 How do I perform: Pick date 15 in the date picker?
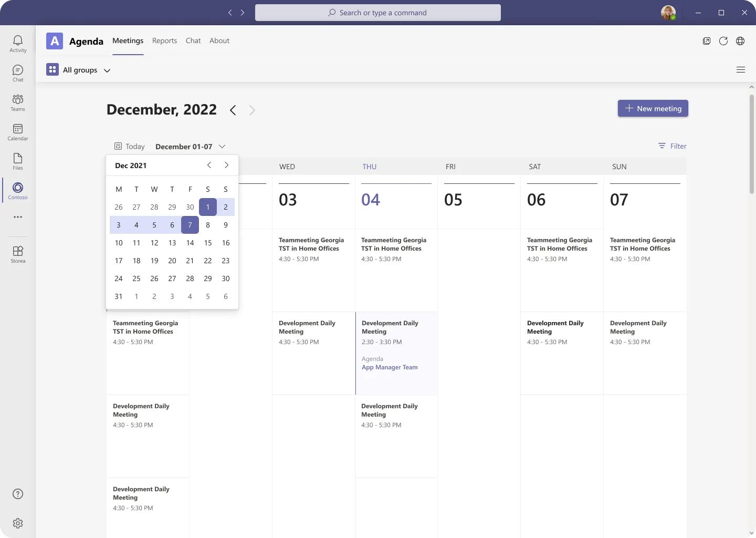(x=208, y=243)
